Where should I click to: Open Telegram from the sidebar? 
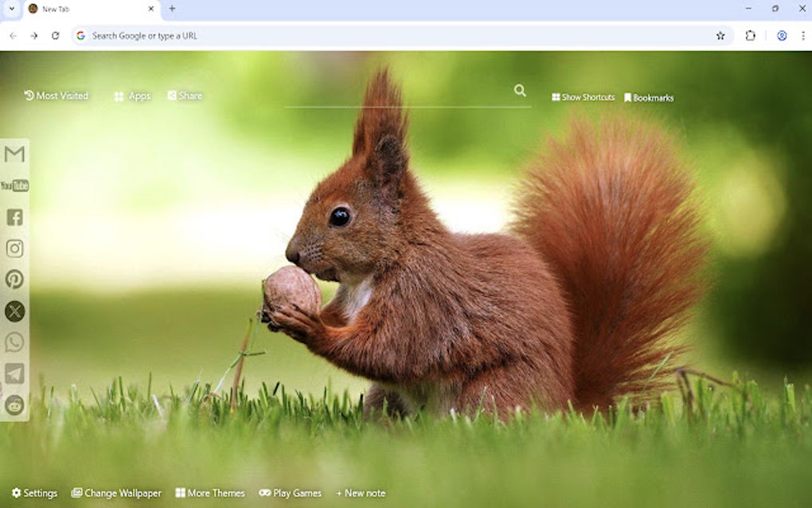pyautogui.click(x=14, y=374)
